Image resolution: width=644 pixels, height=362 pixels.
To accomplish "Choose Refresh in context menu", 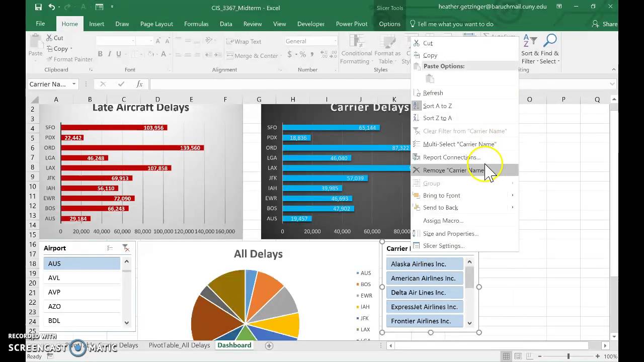I will (x=465, y=93).
